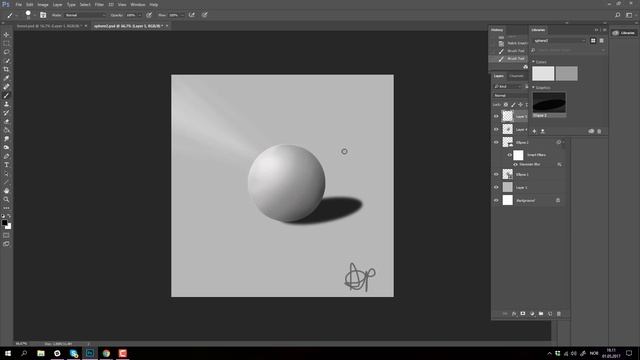This screenshot has width=640, height=360.
Task: Open the Image menu
Action: [43, 4]
